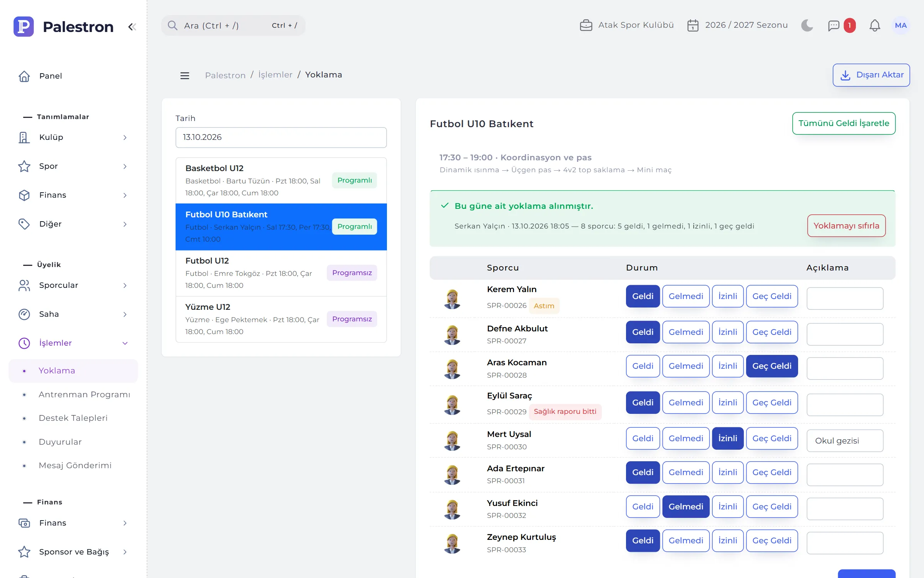Image resolution: width=924 pixels, height=578 pixels.
Task: Click the Saha gauge icon
Action: point(24,314)
